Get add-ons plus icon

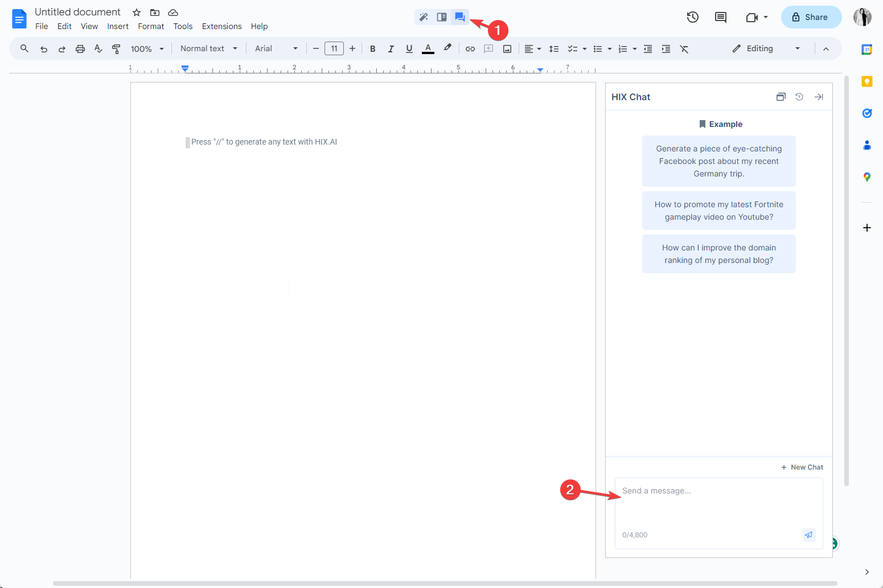click(x=867, y=228)
